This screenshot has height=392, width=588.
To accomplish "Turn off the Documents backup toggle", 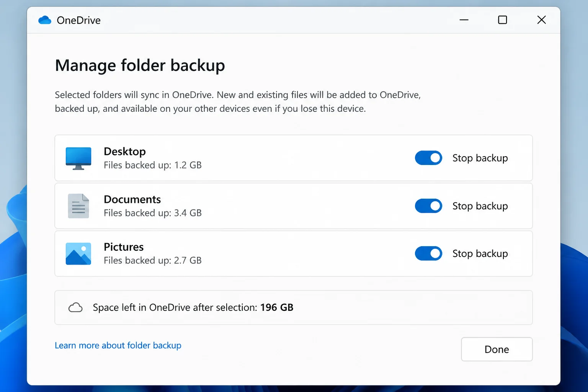I will (x=428, y=206).
